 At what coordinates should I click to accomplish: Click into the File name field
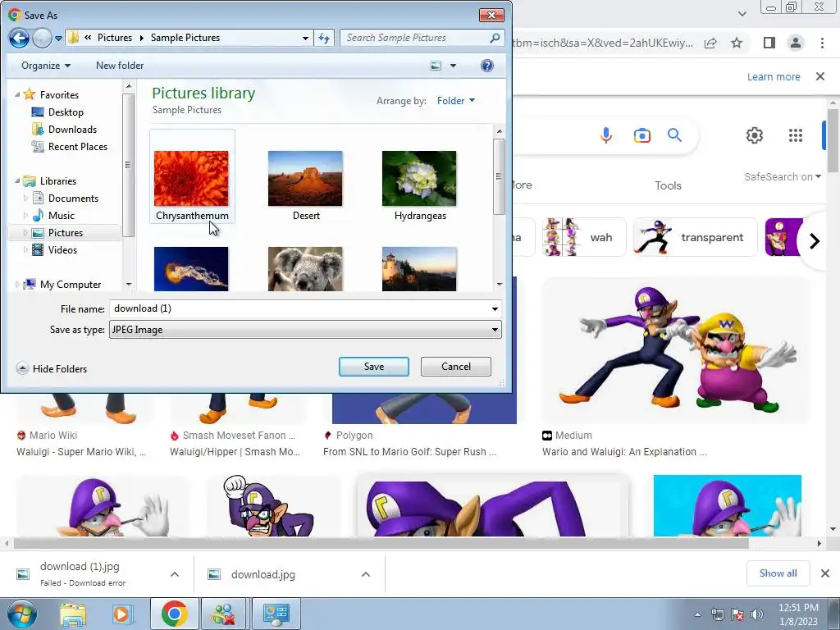(x=299, y=308)
